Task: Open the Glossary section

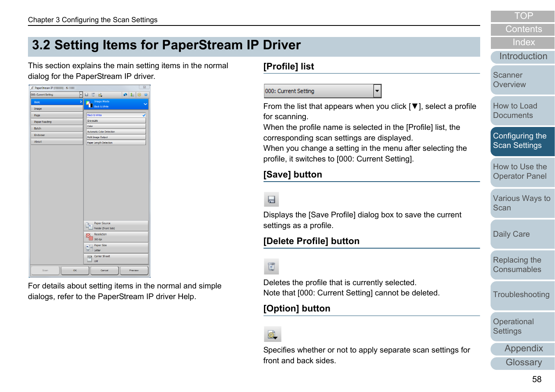Action: pyautogui.click(x=523, y=363)
